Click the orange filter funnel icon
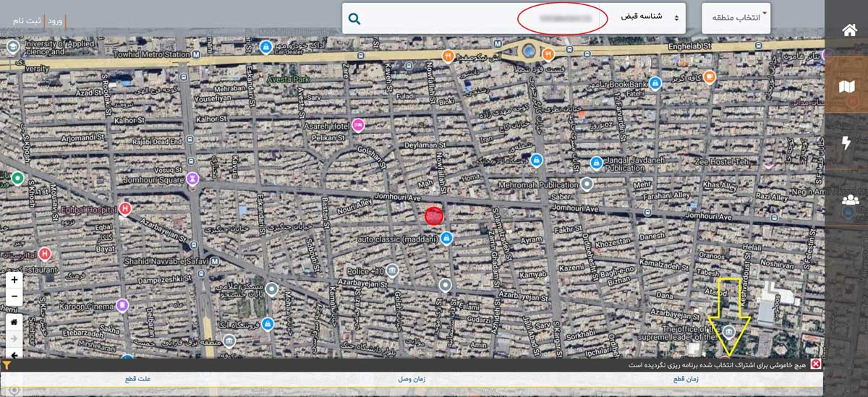 pyautogui.click(x=7, y=365)
